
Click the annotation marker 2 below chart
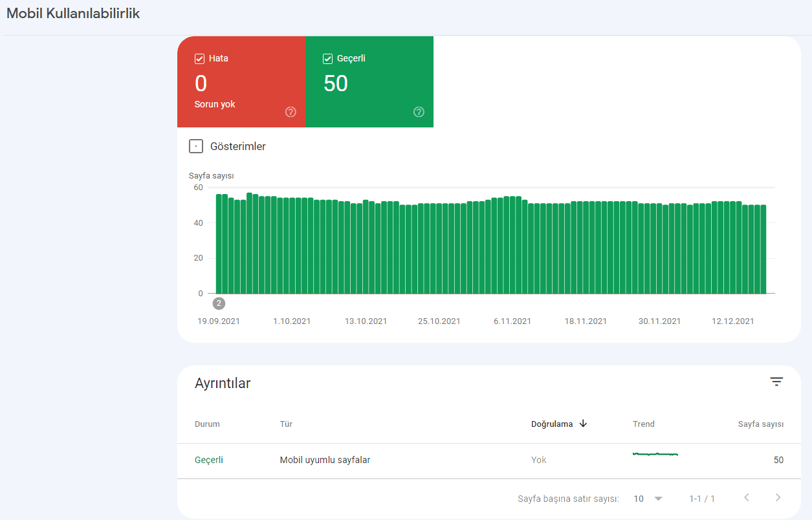tap(219, 303)
